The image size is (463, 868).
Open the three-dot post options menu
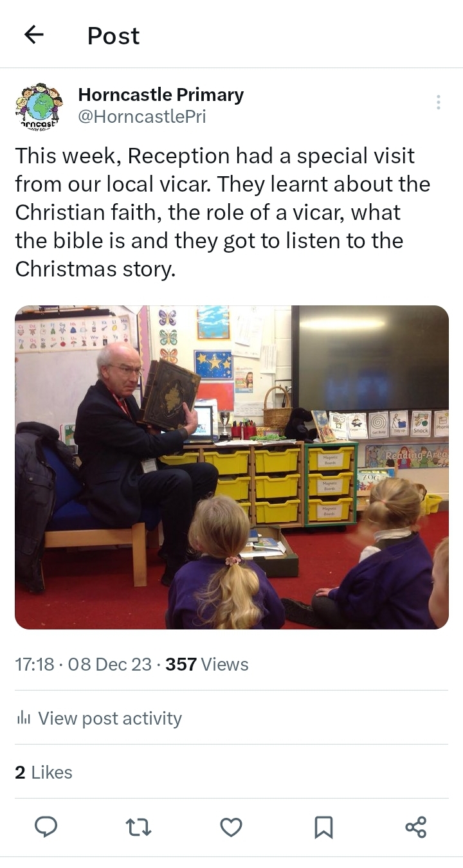[438, 102]
